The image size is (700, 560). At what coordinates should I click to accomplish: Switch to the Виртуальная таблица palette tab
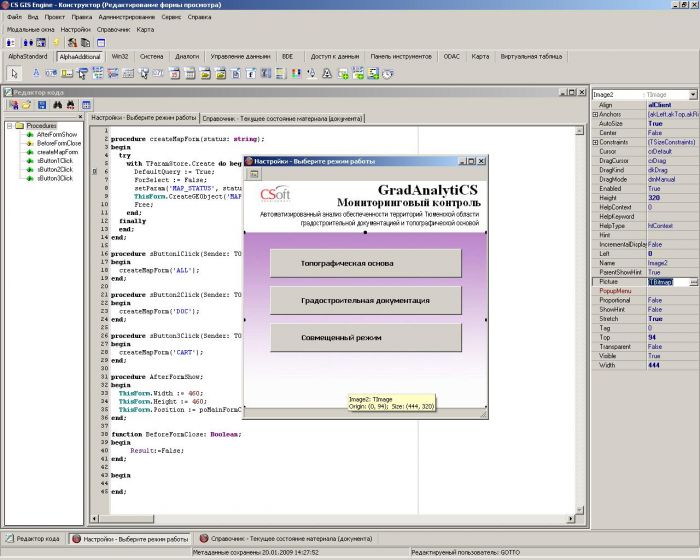[531, 56]
